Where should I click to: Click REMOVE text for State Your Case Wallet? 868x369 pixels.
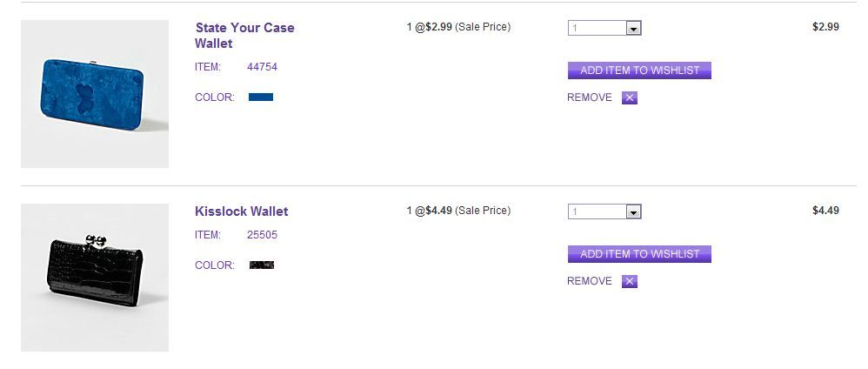590,97
